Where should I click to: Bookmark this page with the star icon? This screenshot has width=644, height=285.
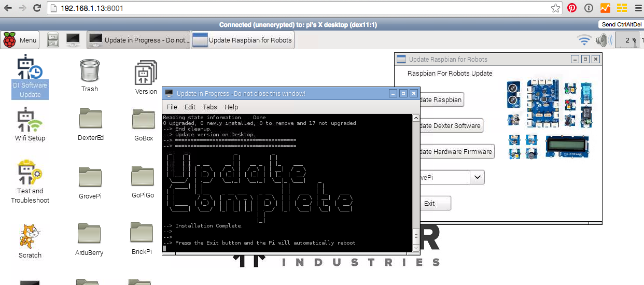[555, 8]
